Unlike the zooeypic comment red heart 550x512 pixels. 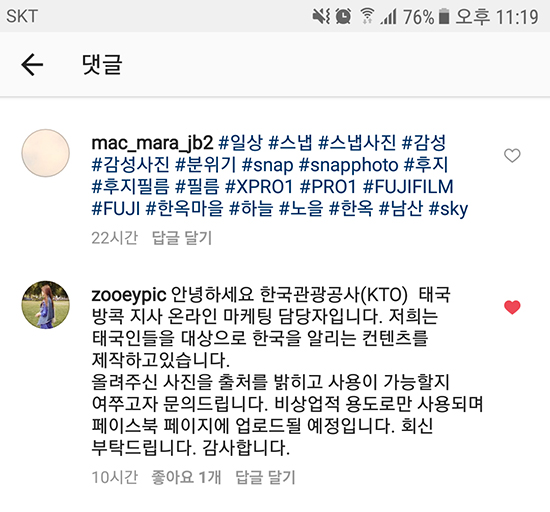click(512, 307)
